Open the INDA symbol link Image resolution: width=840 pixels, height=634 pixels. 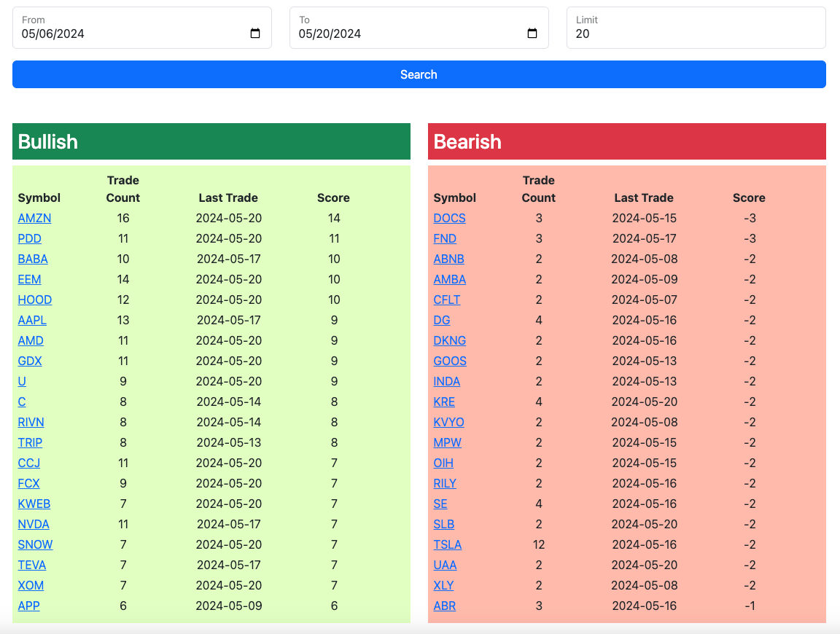[x=447, y=381]
